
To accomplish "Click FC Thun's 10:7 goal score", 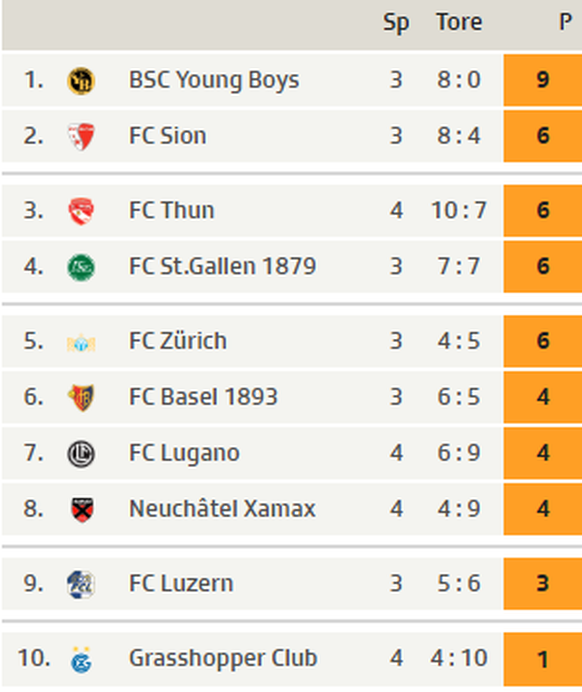I will pos(459,210).
